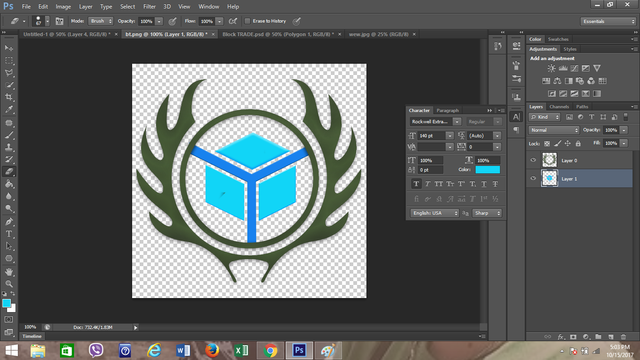
Task: Select the Eyedropper tool
Action: click(x=9, y=109)
